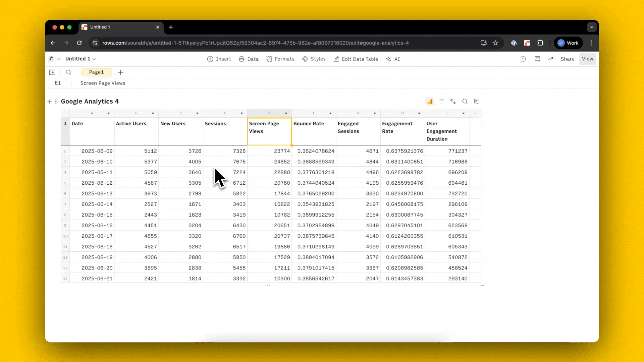Open the Data menu
The height and width of the screenshot is (362, 644).
249,59
